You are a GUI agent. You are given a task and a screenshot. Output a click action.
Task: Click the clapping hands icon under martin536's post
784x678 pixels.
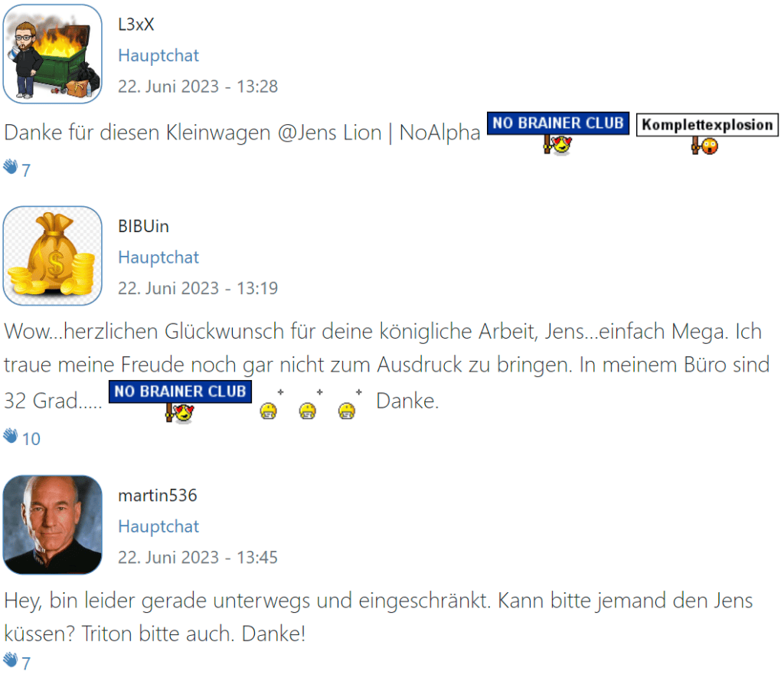(x=11, y=660)
